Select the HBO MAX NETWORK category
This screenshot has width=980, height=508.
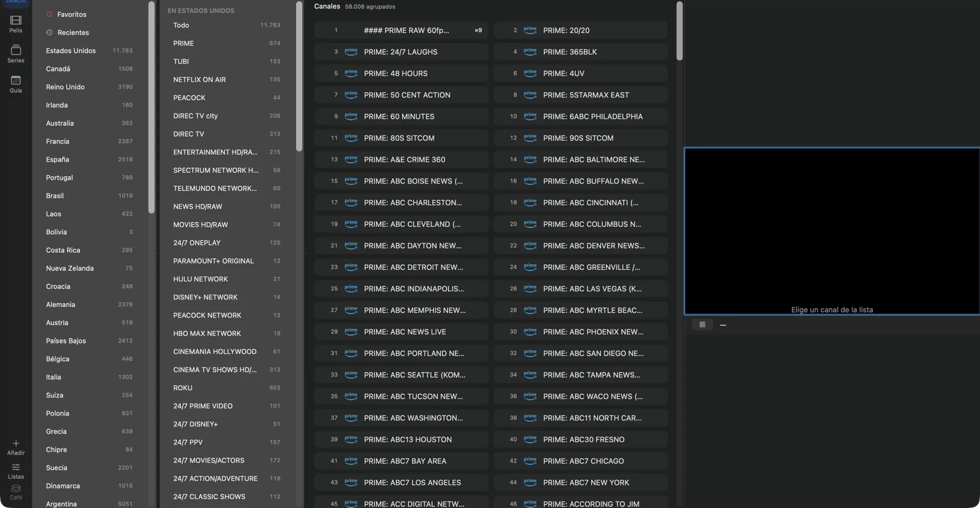tap(227, 333)
